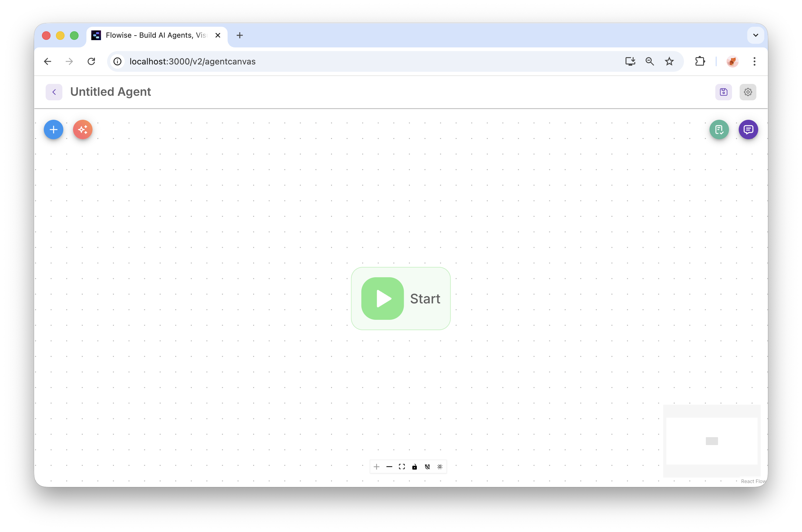
Task: Open the Generate Agentflow sparkles button
Action: pyautogui.click(x=82, y=130)
